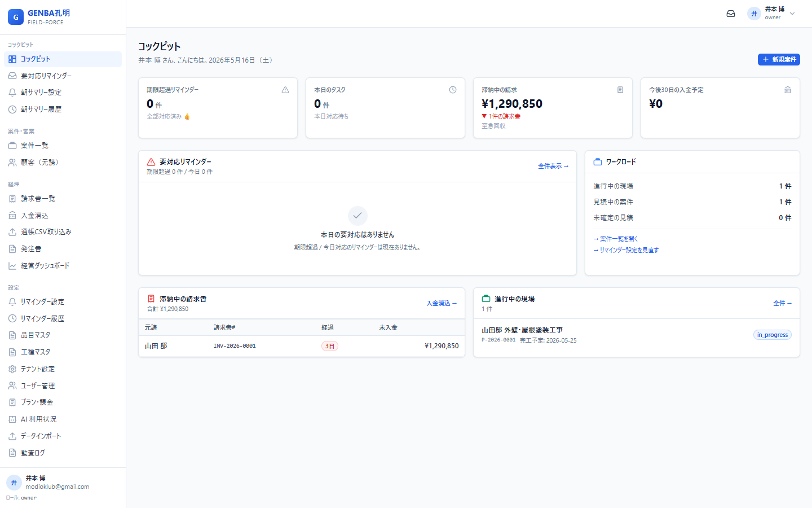
Task: Click the 新規案件 button
Action: [779, 59]
